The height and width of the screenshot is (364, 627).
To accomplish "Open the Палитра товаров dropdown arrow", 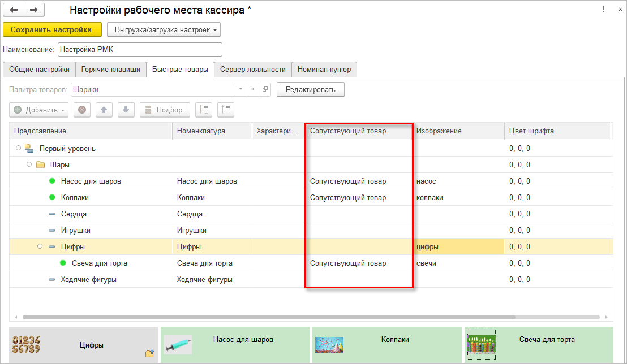I will pos(241,89).
